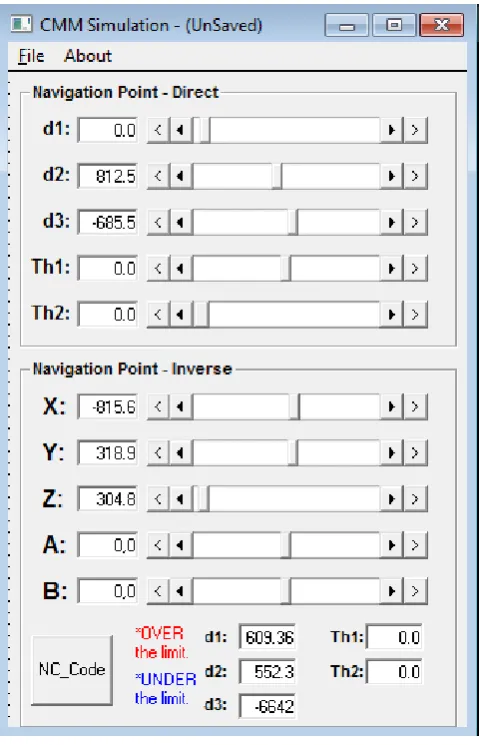Click the *UNDER the limit blue text
The height and width of the screenshot is (745, 479).
pyautogui.click(x=165, y=688)
